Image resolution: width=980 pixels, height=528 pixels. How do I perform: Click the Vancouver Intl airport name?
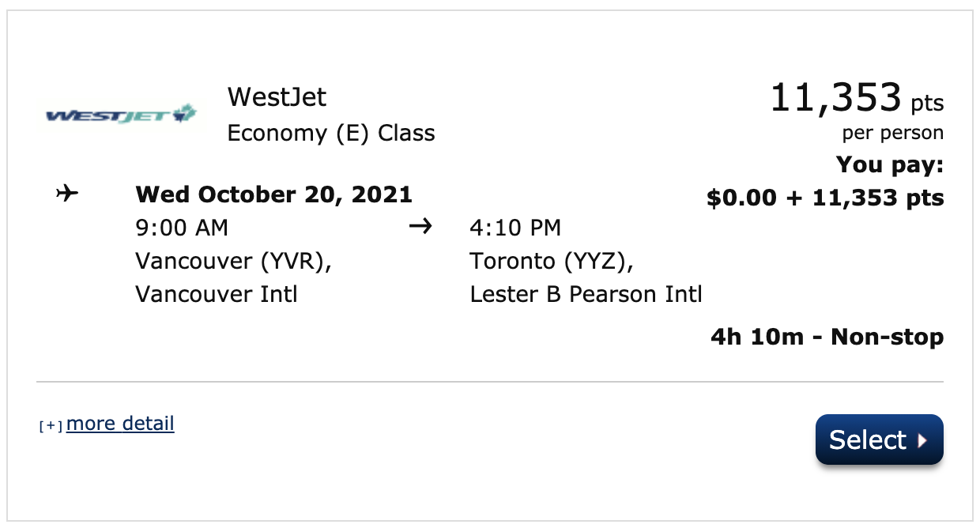tap(217, 294)
